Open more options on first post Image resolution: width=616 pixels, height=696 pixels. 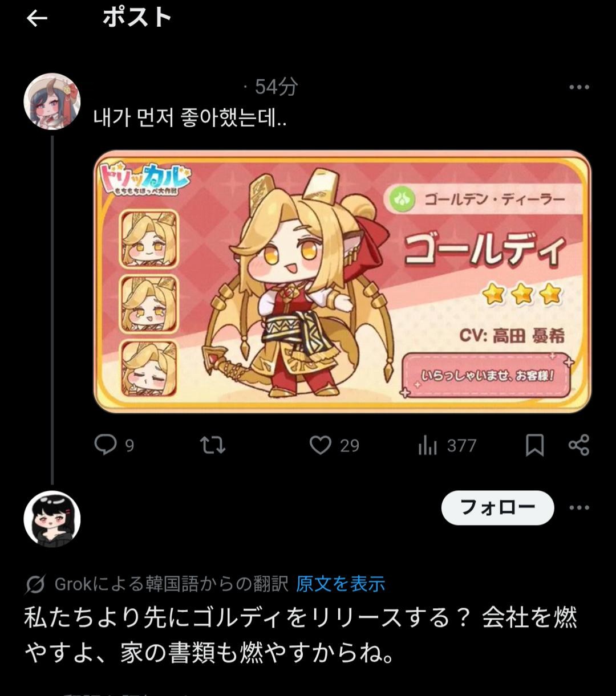[579, 87]
